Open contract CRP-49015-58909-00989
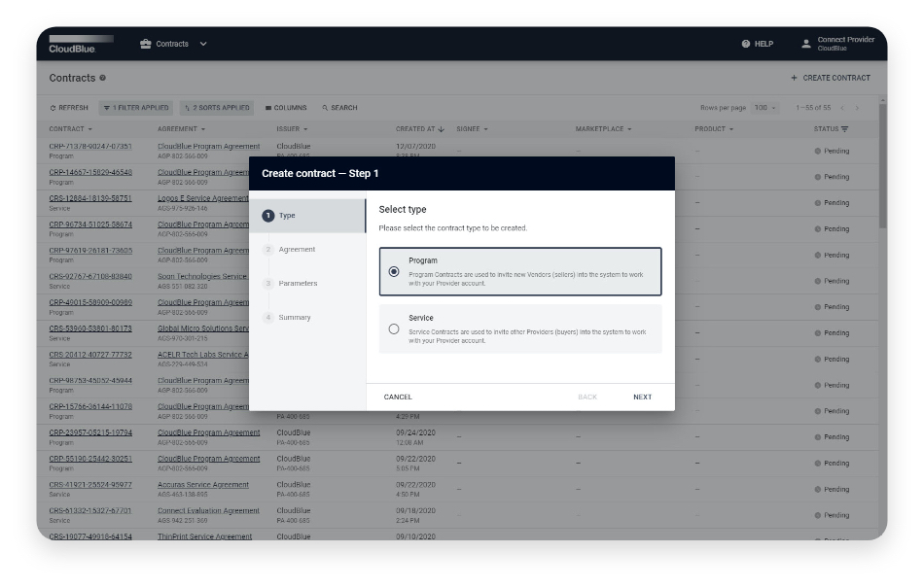Screen dimensions: 924x587 [90, 302]
